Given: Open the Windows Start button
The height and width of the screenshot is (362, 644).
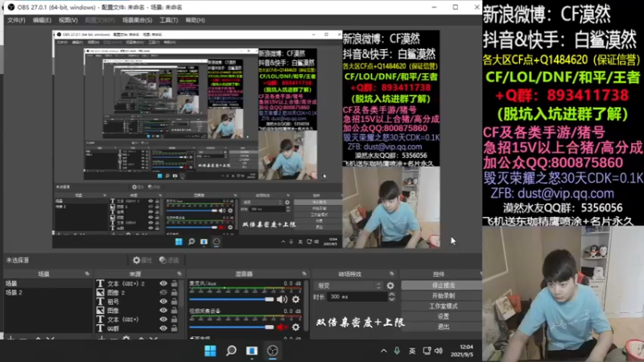Looking at the screenshot, I should coord(210,351).
